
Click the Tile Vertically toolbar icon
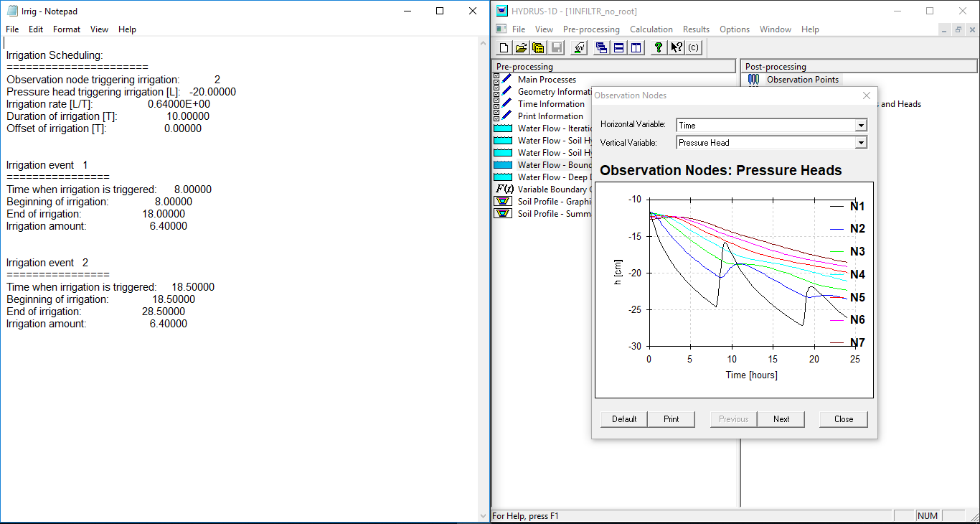(636, 48)
